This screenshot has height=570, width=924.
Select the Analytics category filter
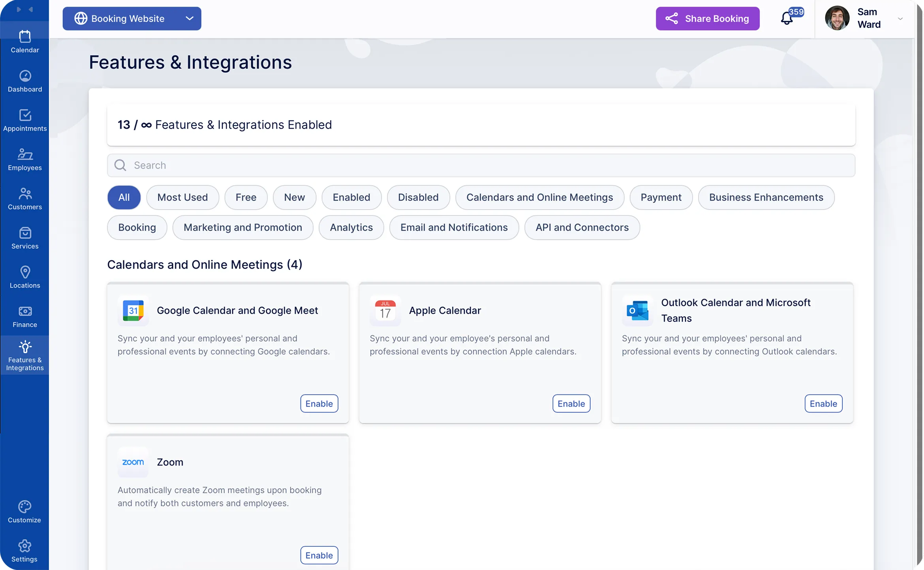351,227
